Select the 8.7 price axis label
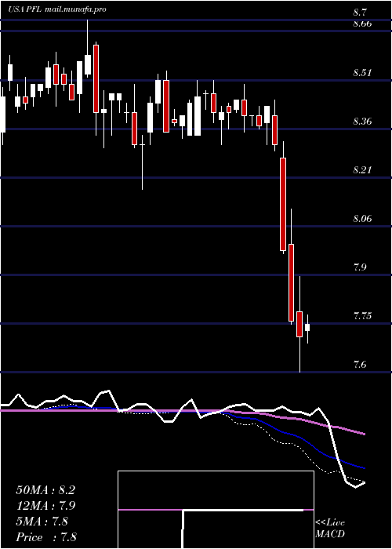Image resolution: width=392 pixels, height=549 pixels. 360,13
